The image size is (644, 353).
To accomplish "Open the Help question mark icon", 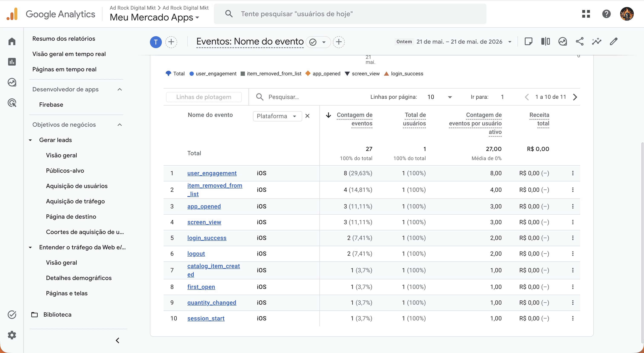I will [606, 14].
